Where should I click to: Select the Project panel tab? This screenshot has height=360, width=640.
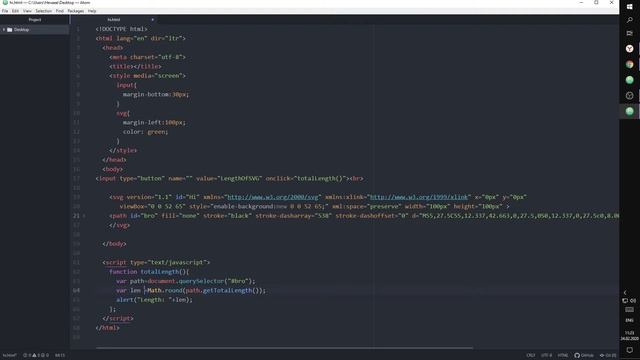click(x=35, y=20)
